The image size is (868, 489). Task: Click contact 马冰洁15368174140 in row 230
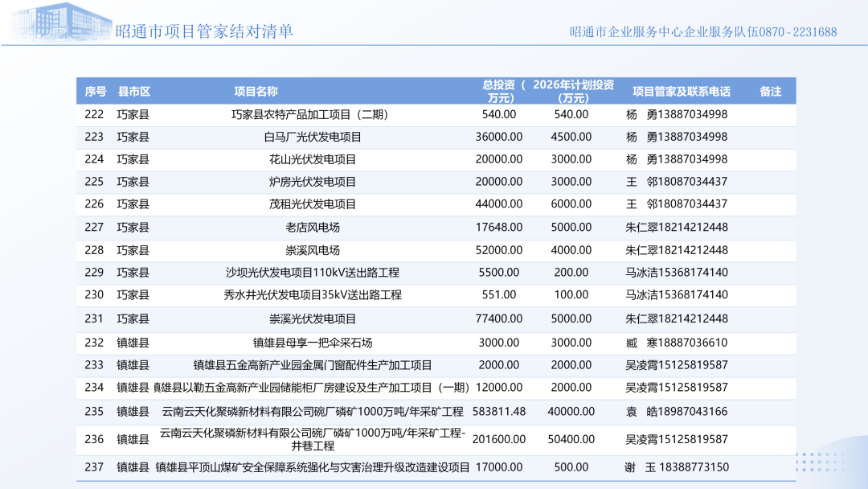[677, 295]
